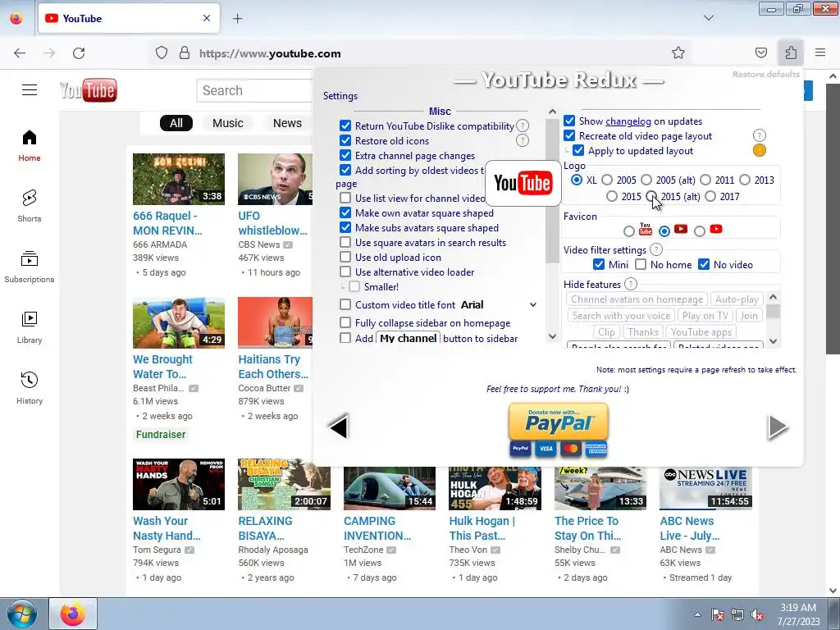This screenshot has width=840, height=630.
Task: Show help for Return YouTube Dislike option
Action: point(523,126)
